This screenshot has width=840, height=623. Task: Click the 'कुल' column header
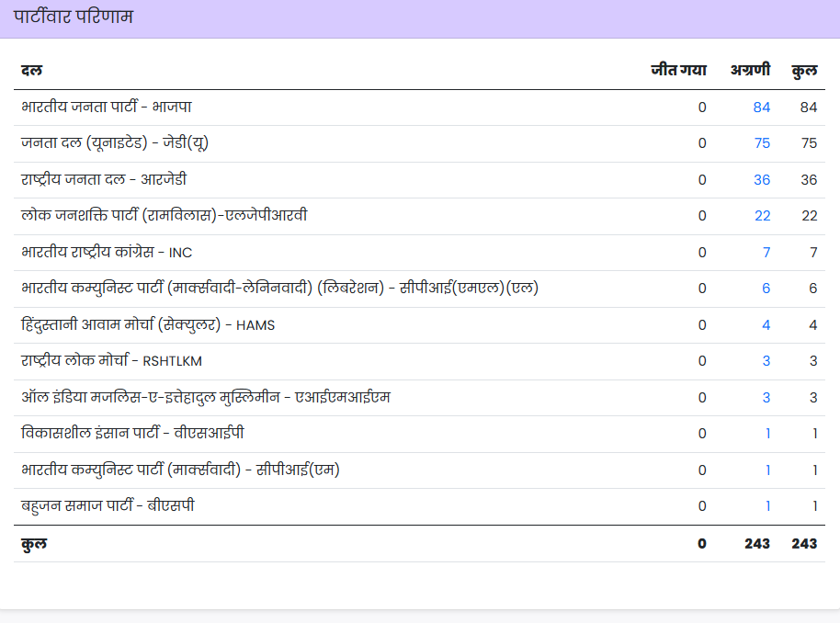(x=804, y=70)
